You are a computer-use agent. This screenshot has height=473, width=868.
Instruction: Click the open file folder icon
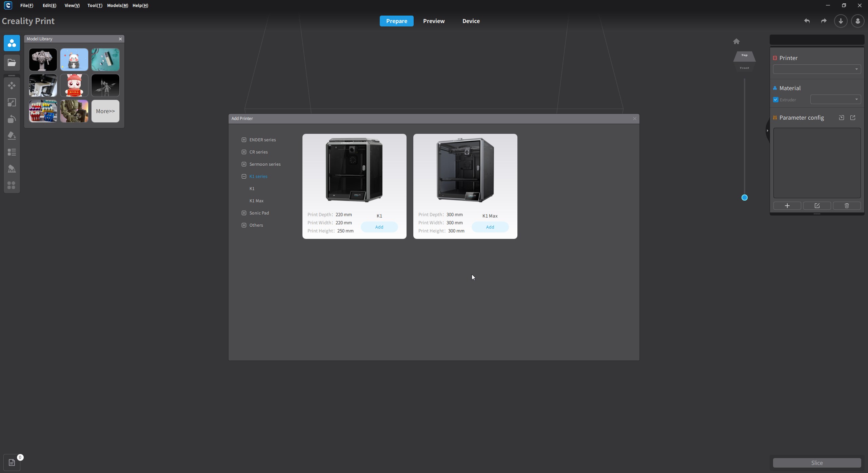tap(12, 63)
